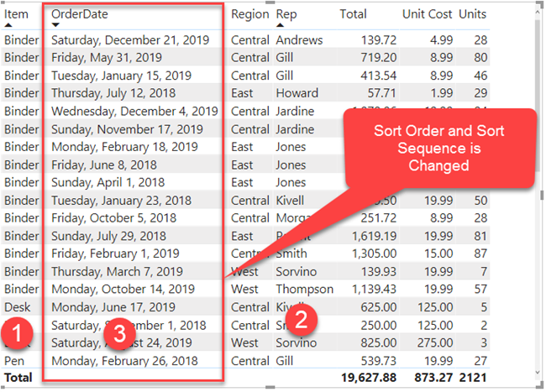This screenshot has height=392, width=546.
Task: Click the scroll down arrow of table scrollbar
Action: click(538, 373)
